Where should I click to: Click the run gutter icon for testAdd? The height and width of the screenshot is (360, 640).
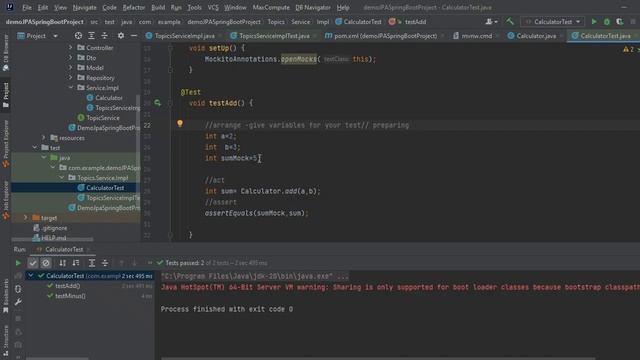(158, 103)
